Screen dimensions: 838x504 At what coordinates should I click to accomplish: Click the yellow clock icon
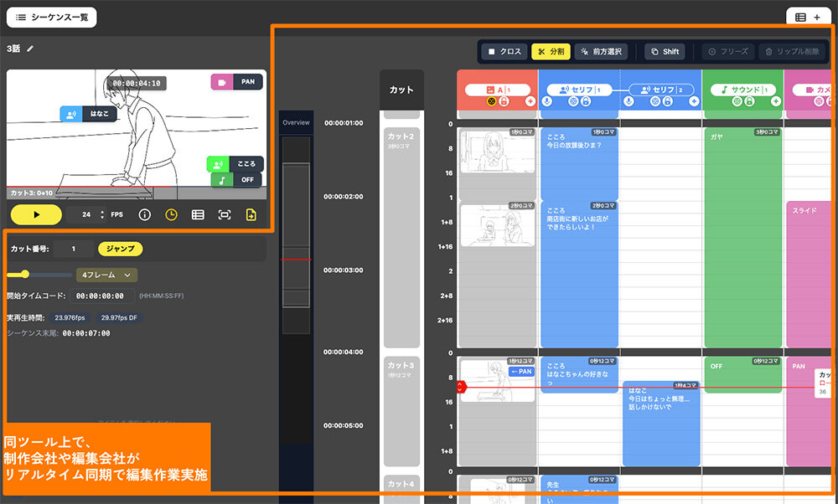171,214
